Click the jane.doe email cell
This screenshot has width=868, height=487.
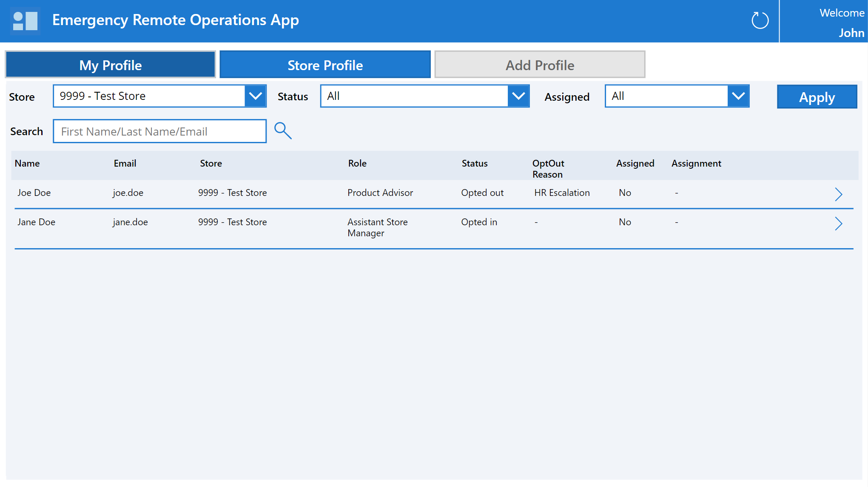click(x=130, y=222)
